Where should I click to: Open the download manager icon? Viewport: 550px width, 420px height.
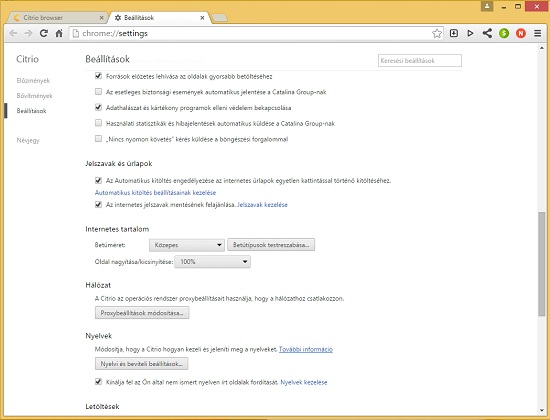click(454, 33)
